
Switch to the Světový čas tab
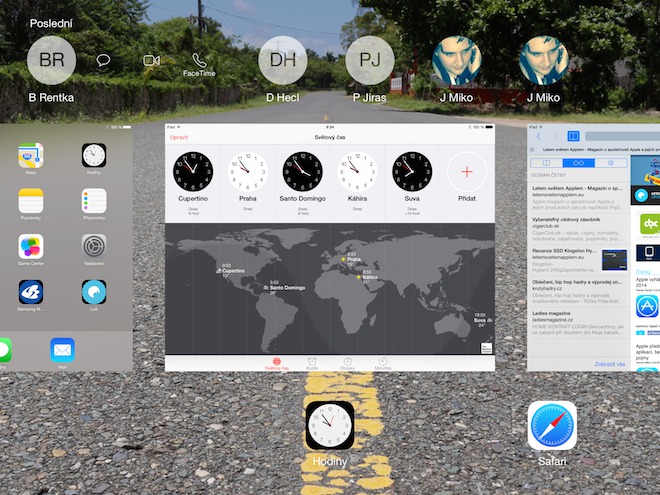tap(277, 364)
